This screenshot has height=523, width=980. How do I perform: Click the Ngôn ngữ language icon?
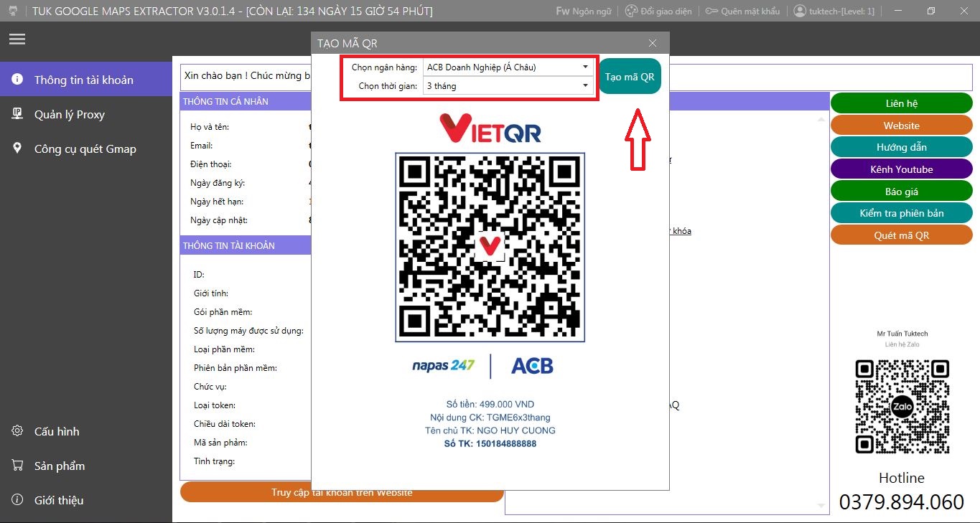pyautogui.click(x=563, y=11)
